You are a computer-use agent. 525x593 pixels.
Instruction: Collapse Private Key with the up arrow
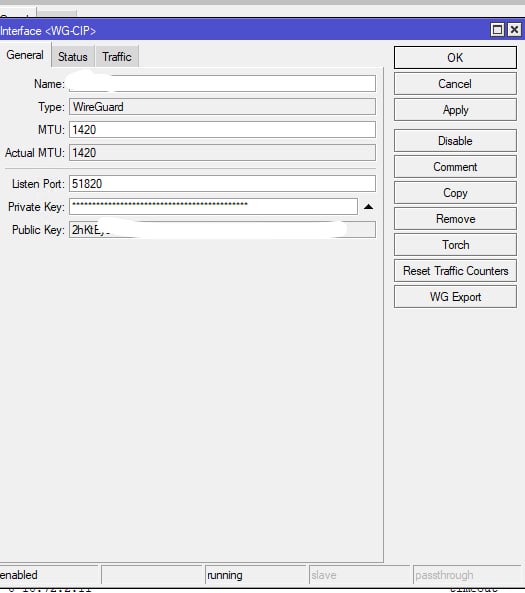368,206
